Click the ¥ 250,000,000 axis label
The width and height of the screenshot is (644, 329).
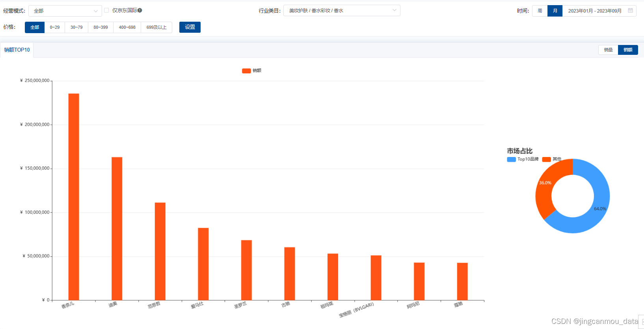point(35,80)
